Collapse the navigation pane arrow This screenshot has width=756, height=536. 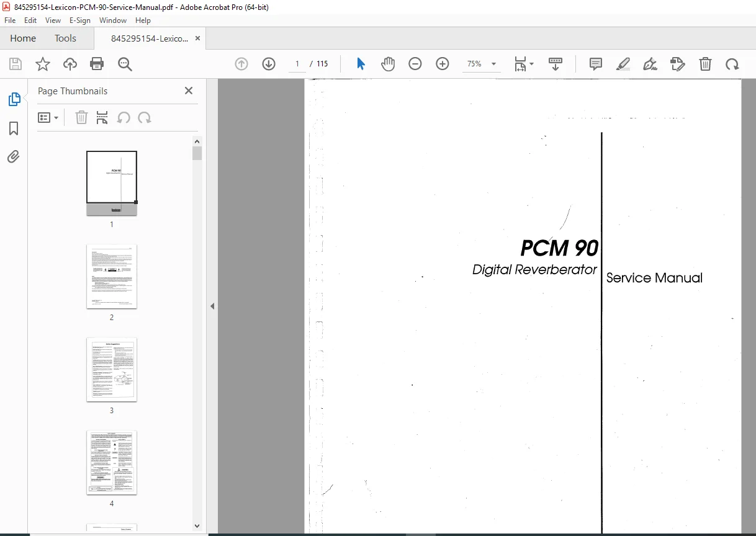coord(212,306)
